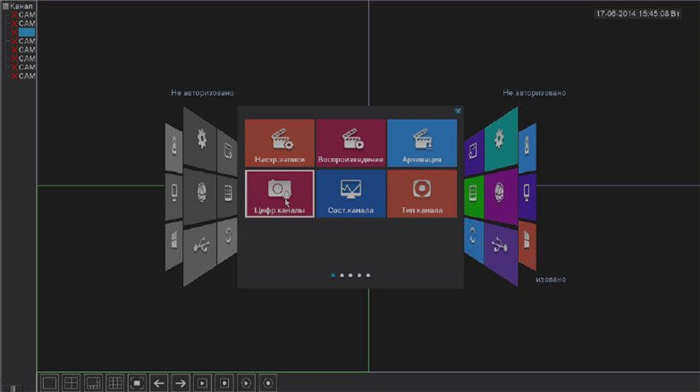Go to last page indicator dot
Image resolution: width=700 pixels, height=392 pixels.
[x=368, y=275]
